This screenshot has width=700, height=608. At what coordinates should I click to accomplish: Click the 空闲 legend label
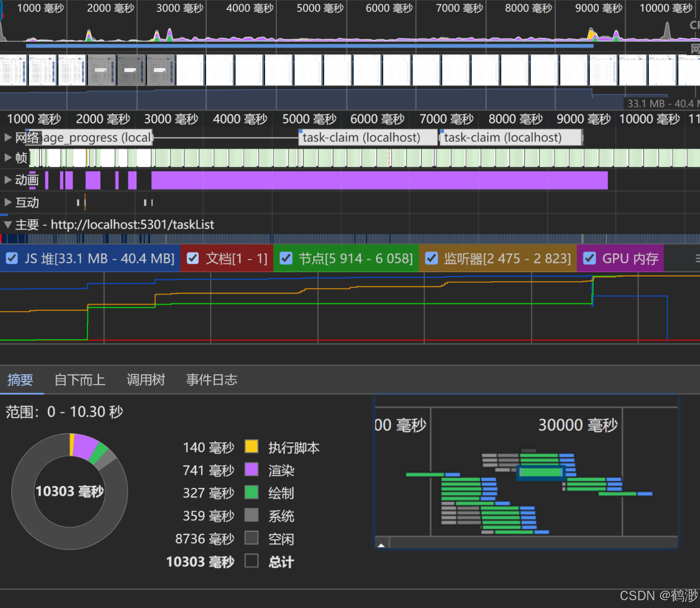pos(281,539)
